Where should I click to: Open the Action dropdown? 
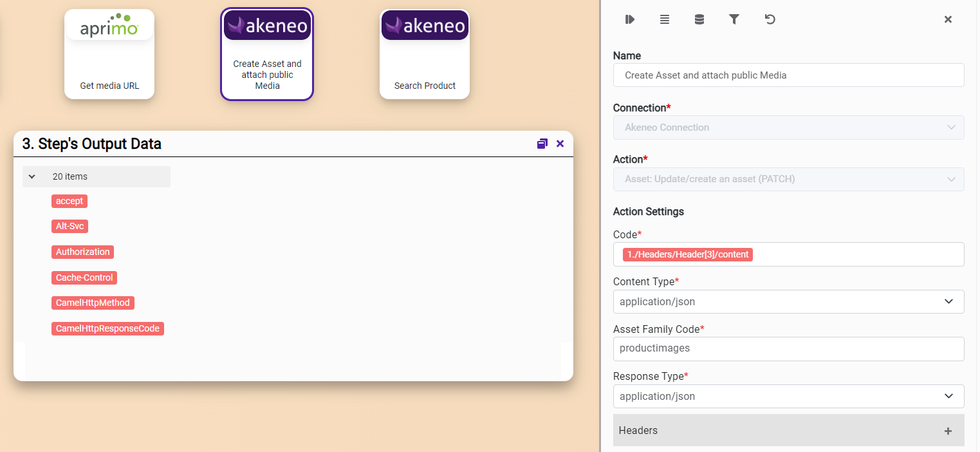788,179
